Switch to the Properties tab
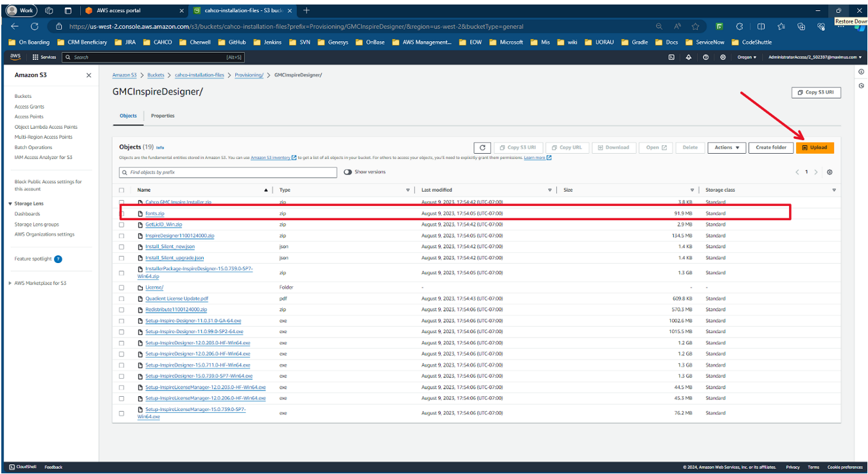This screenshot has width=868, height=474. coord(163,116)
